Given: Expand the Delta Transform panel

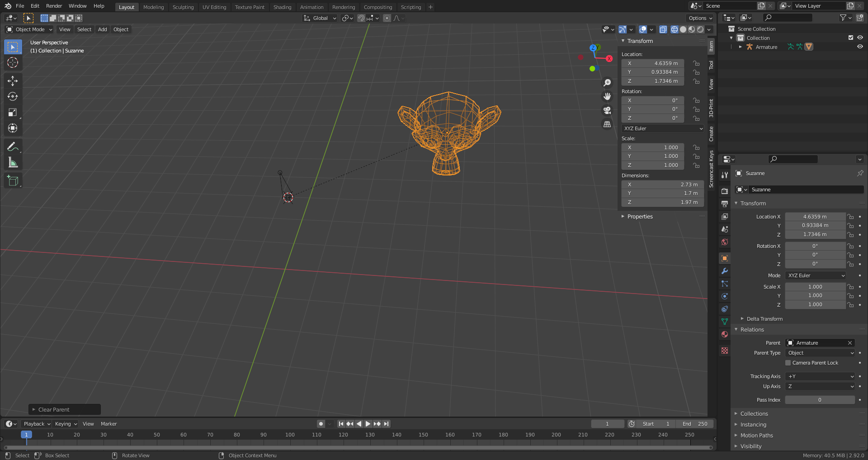Looking at the screenshot, I should [764, 319].
